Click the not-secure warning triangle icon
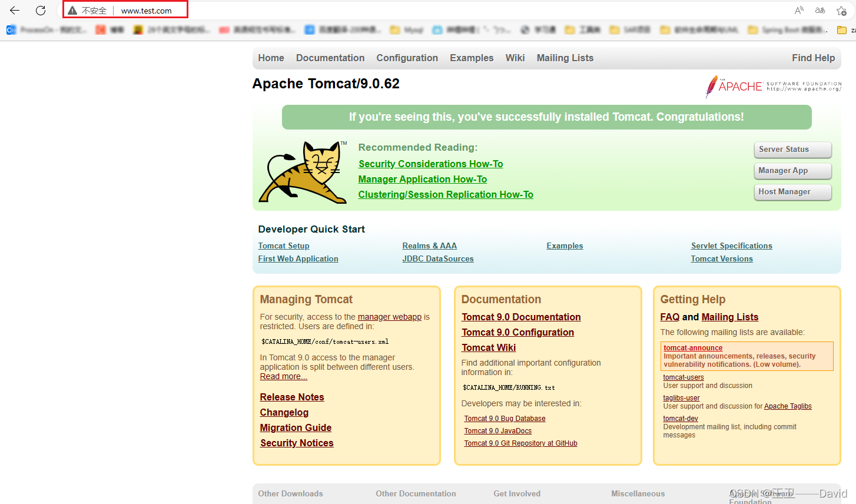The width and height of the screenshot is (856, 504). tap(72, 11)
